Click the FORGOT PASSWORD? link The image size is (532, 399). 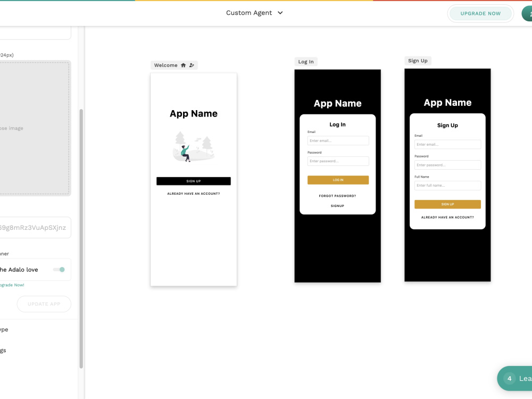[x=337, y=196]
